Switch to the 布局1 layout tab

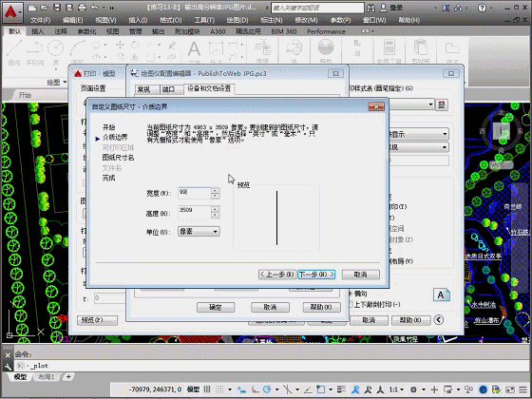(47, 376)
